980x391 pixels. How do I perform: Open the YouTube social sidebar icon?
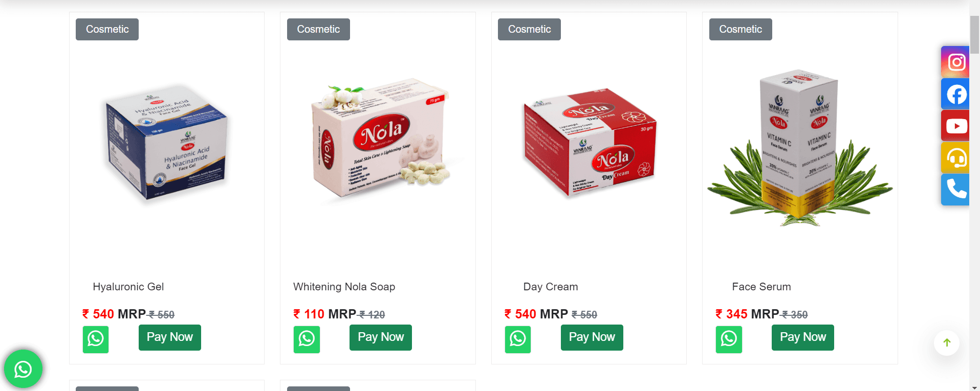(955, 126)
